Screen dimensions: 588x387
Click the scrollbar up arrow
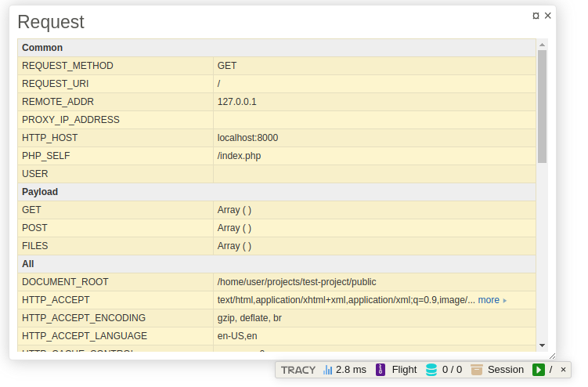(542, 45)
